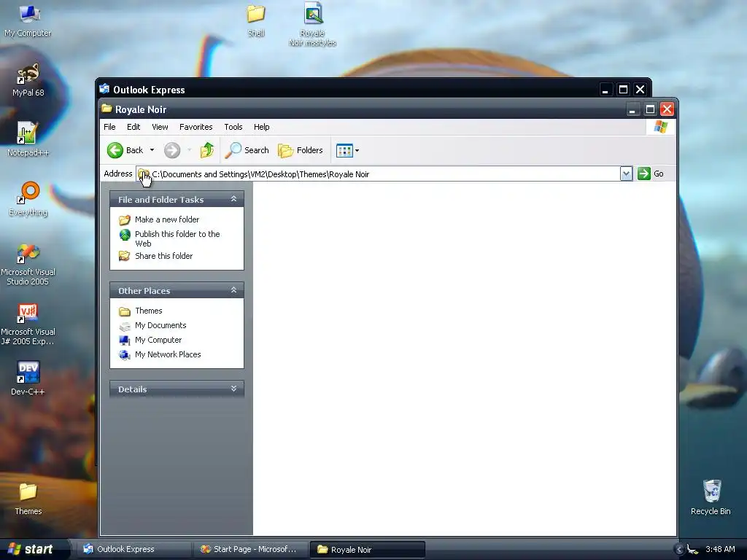Click the Windows flag logo in menu bar
The image size is (747, 560).
pyautogui.click(x=661, y=127)
